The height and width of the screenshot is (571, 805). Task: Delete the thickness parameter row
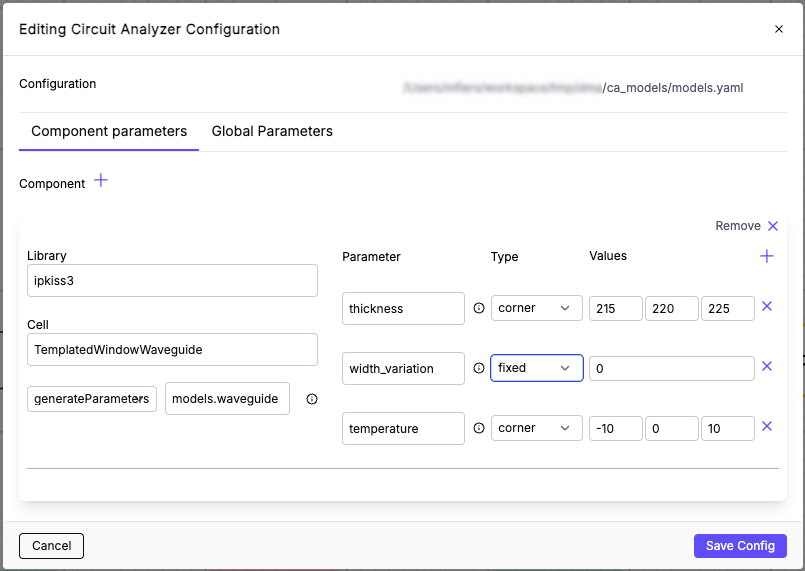[x=767, y=307]
